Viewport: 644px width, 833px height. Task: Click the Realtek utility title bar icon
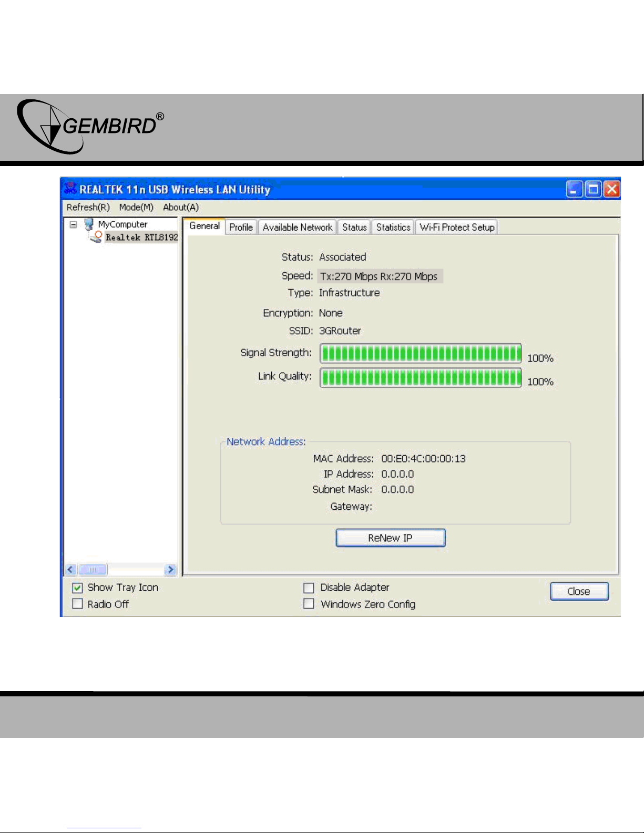(70, 189)
